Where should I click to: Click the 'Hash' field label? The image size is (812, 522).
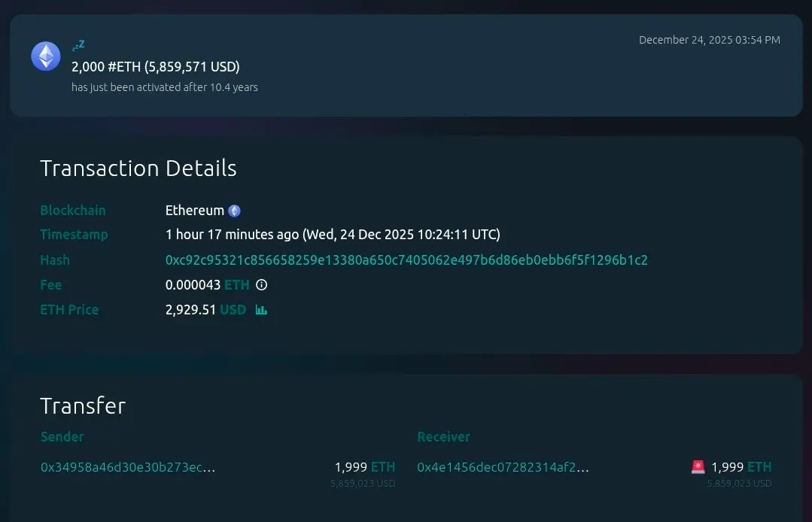point(55,260)
